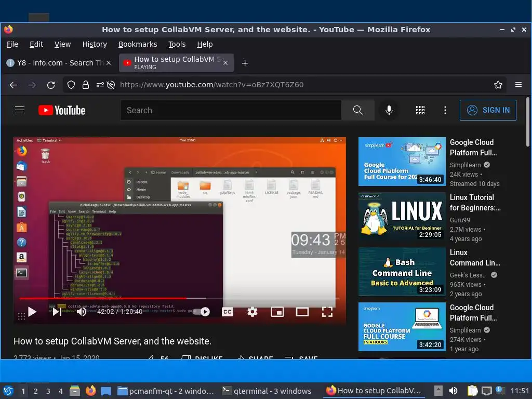This screenshot has height=399, width=532.
Task: Open the History menu
Action: click(x=95, y=45)
